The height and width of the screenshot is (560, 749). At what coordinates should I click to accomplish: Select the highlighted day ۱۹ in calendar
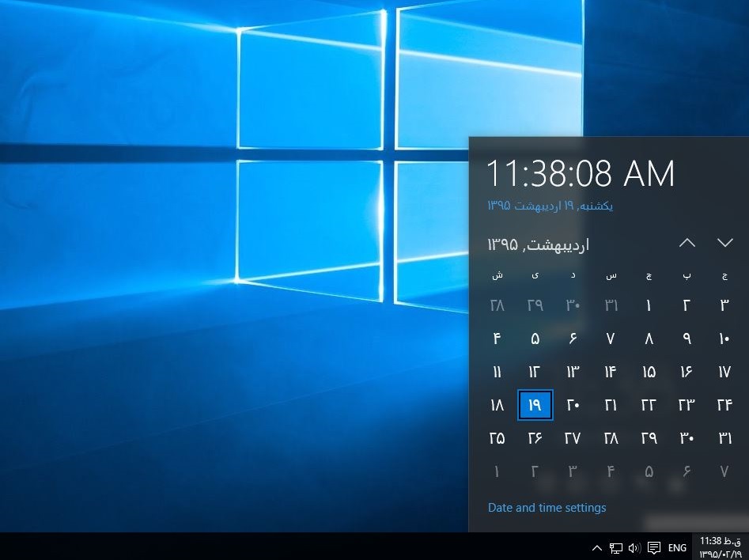[535, 405]
